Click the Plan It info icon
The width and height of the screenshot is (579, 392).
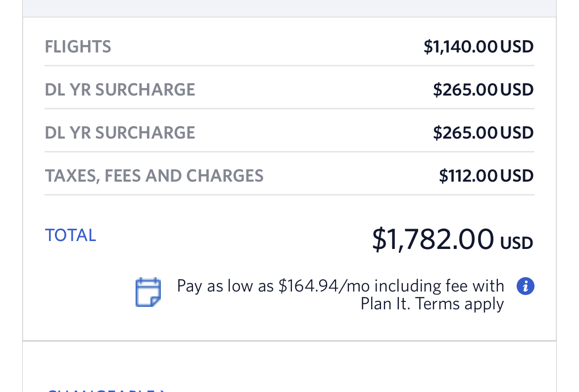pos(525,286)
